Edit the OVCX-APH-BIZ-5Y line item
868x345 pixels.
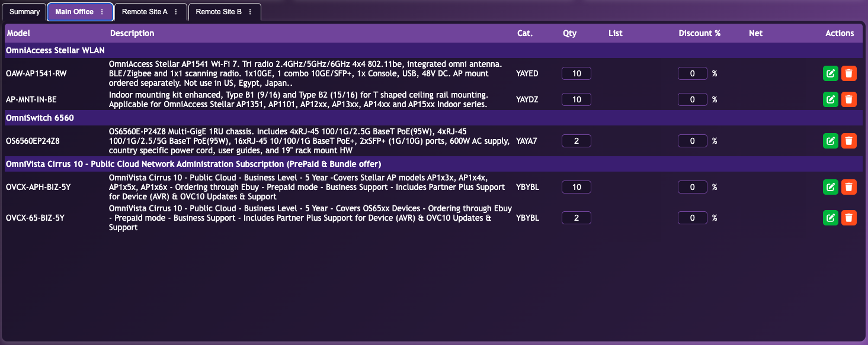pyautogui.click(x=831, y=187)
